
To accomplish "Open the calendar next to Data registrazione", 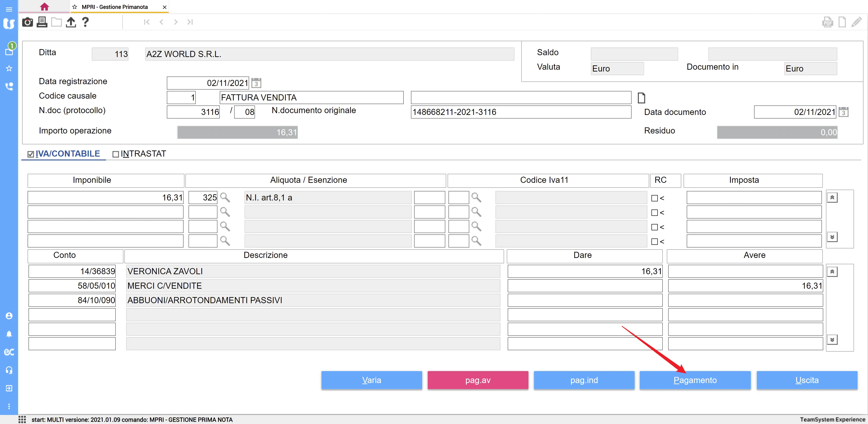I will tap(256, 83).
